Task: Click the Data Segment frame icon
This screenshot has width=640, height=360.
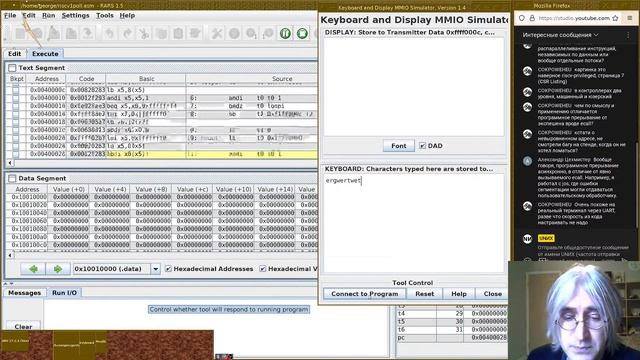Action: point(12,178)
